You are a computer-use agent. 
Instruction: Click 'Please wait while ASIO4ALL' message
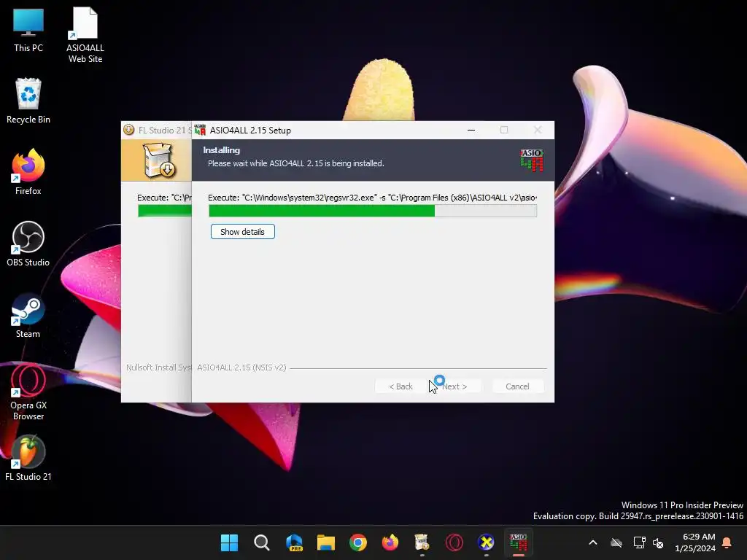pos(296,163)
